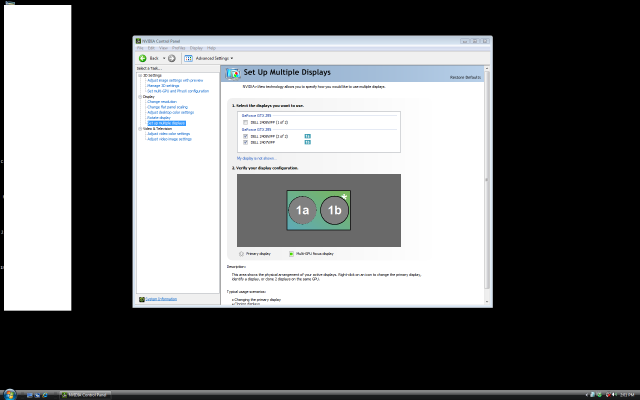Collapse the Display tree node

(x=140, y=97)
